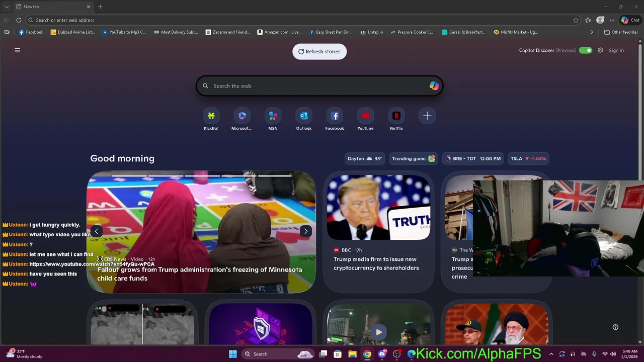Open the Misfits Market bookmark
The image size is (644, 362).
(516, 32)
